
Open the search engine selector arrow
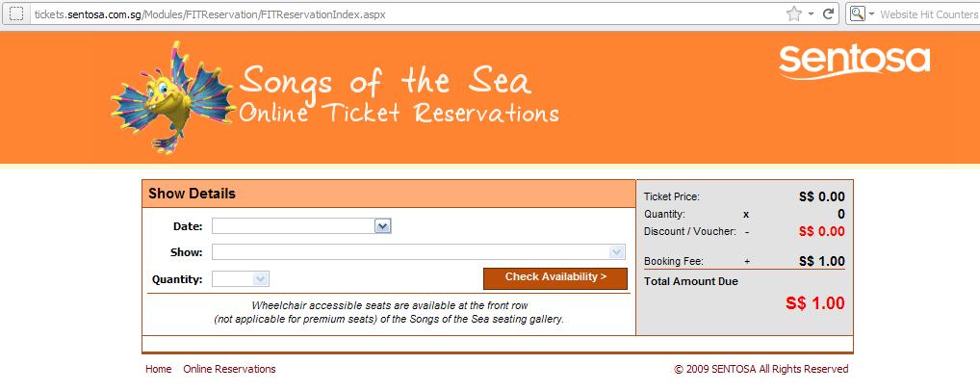click(871, 13)
